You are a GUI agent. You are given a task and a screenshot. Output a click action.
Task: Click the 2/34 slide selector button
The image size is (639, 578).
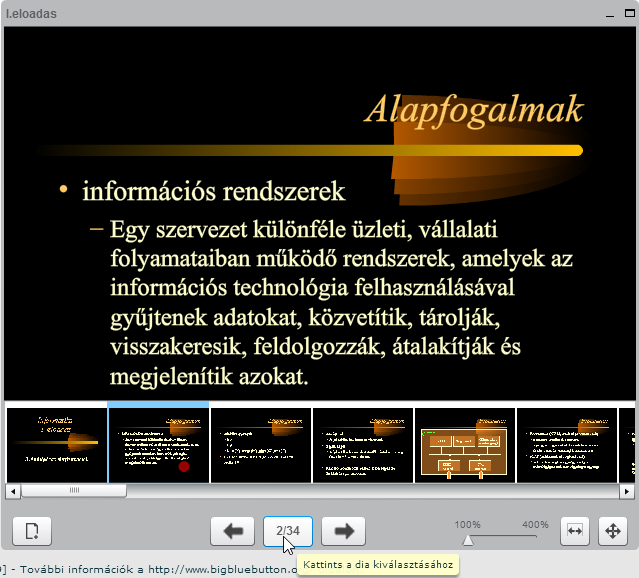tap(288, 531)
